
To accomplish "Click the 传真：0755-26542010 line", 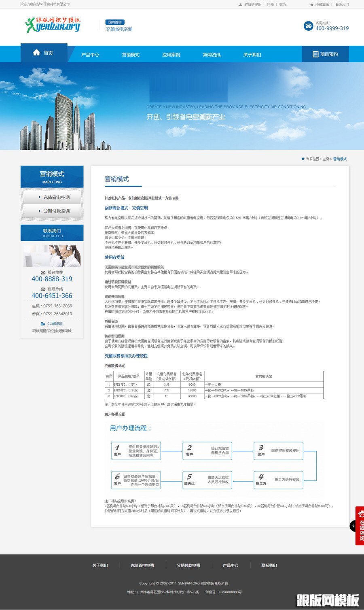I will pyautogui.click(x=52, y=314).
